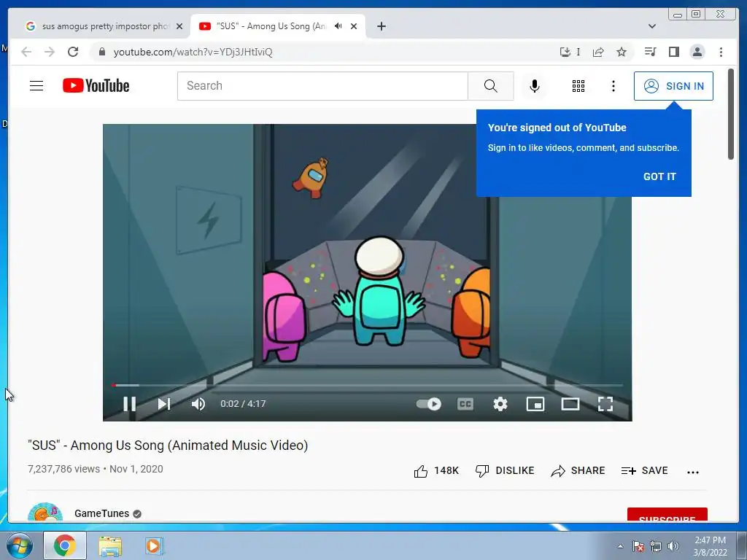Toggle closed captions CC button
The width and height of the screenshot is (747, 560).
pos(465,404)
